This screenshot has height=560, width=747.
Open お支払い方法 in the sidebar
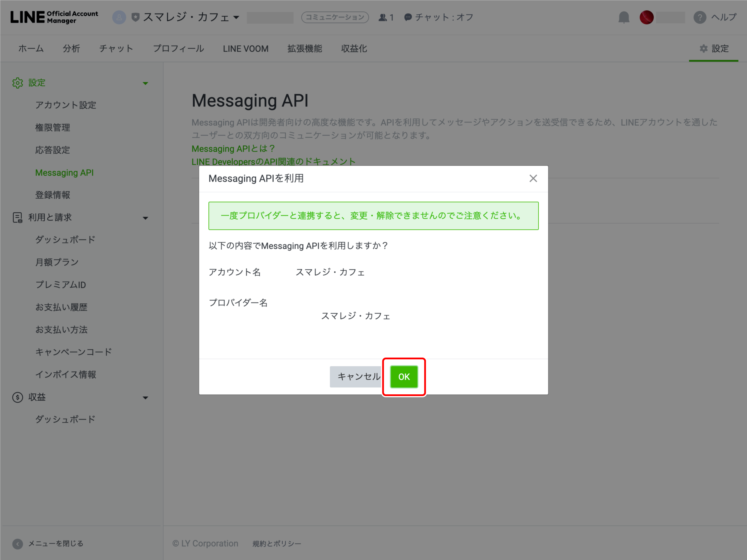point(62,330)
